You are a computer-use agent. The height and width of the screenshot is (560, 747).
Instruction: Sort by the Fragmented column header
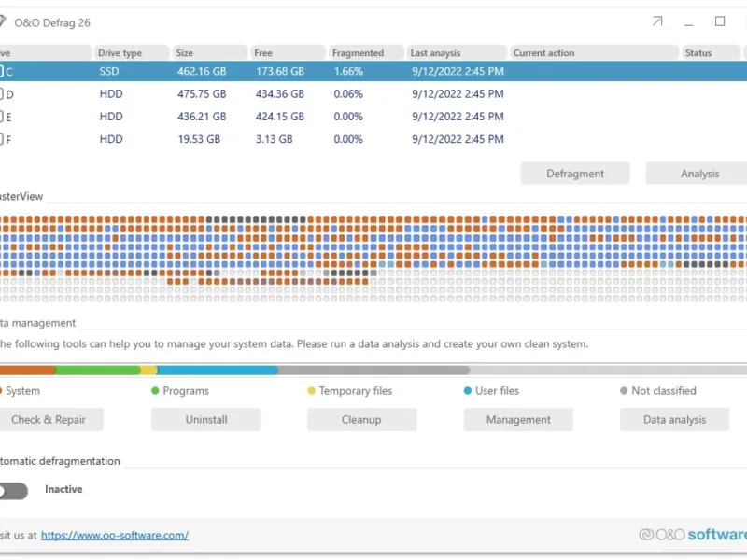(x=366, y=53)
